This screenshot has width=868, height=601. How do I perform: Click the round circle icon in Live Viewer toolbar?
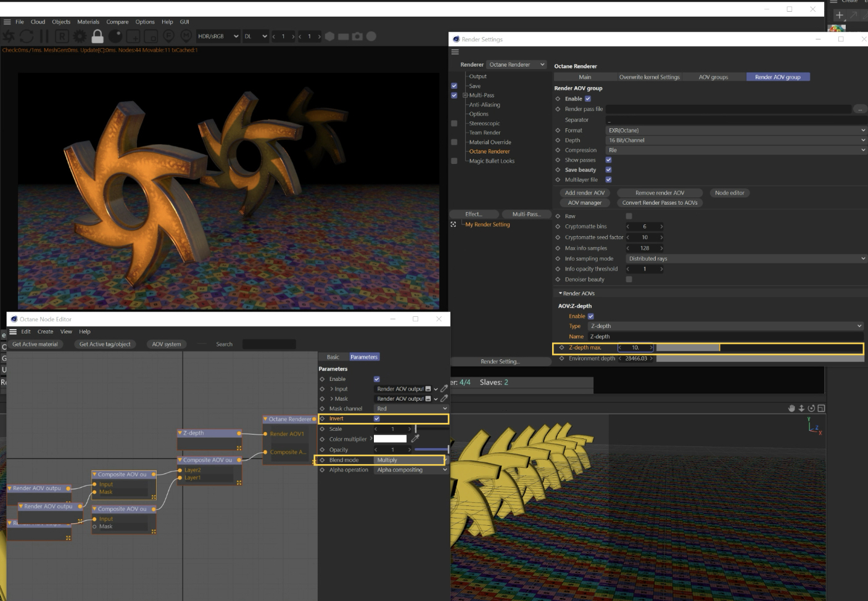pos(371,36)
